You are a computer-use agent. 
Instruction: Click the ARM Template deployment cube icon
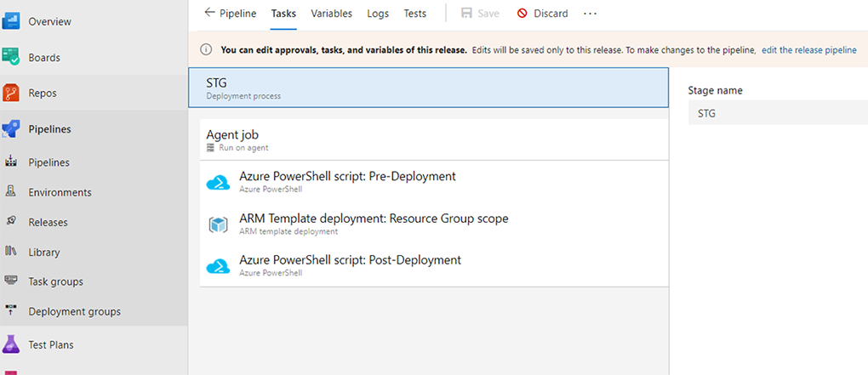tap(218, 224)
